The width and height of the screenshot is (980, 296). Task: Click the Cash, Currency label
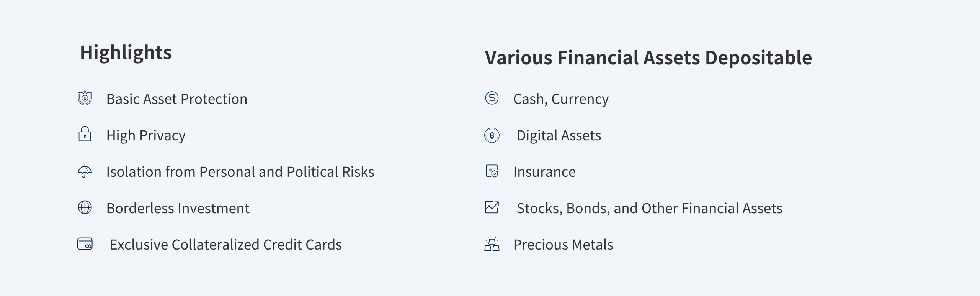[x=561, y=99]
